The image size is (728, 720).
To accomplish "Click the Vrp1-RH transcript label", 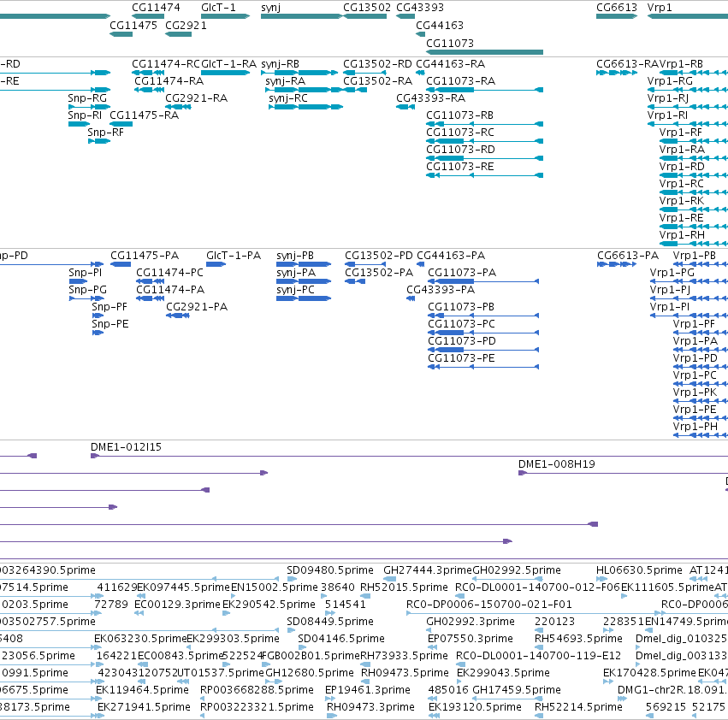I will (682, 235).
